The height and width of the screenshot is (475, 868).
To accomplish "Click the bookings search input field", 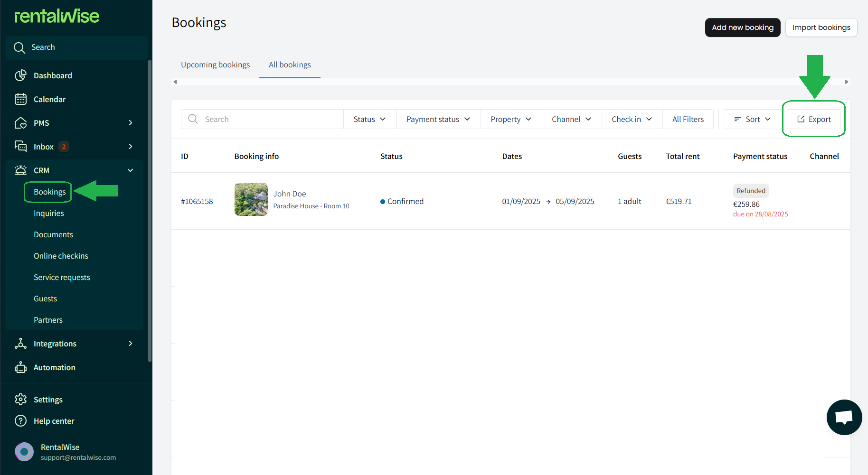I will (271, 119).
